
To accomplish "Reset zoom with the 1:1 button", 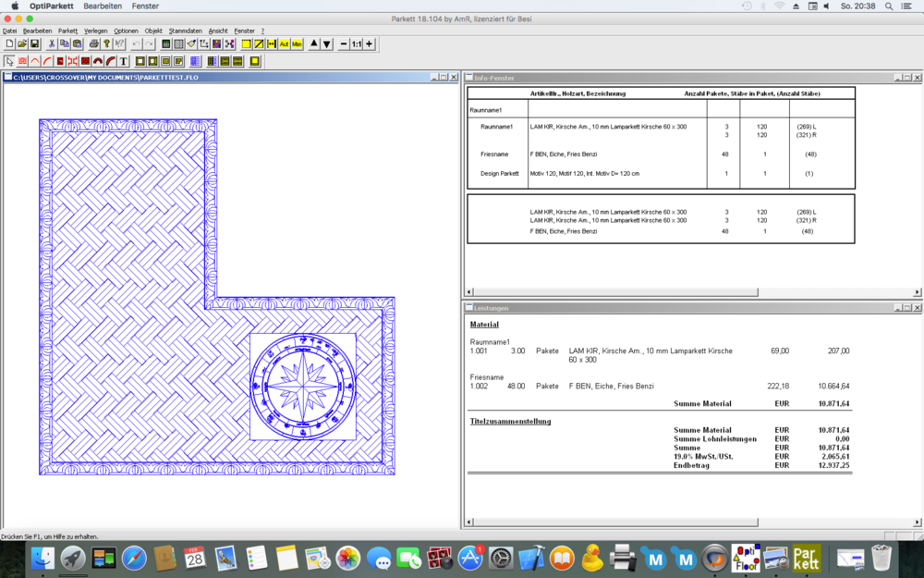I will pyautogui.click(x=357, y=44).
